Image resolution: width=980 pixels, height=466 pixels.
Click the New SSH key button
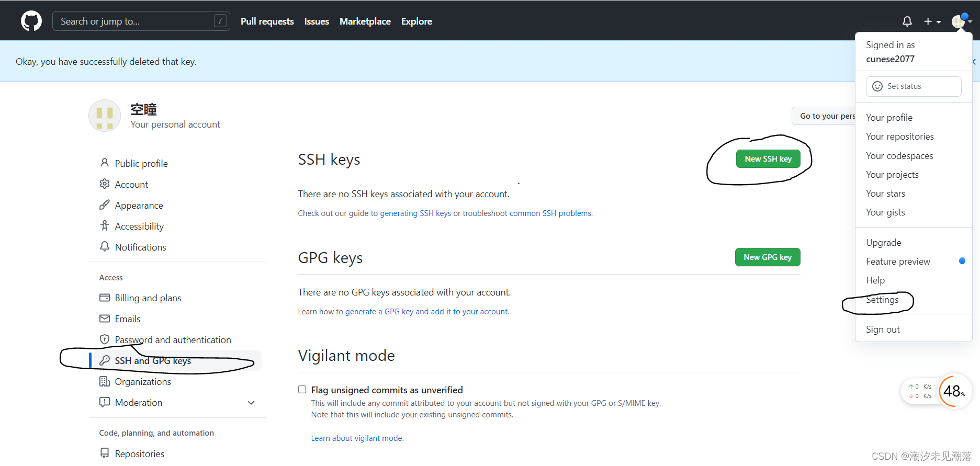click(x=768, y=159)
